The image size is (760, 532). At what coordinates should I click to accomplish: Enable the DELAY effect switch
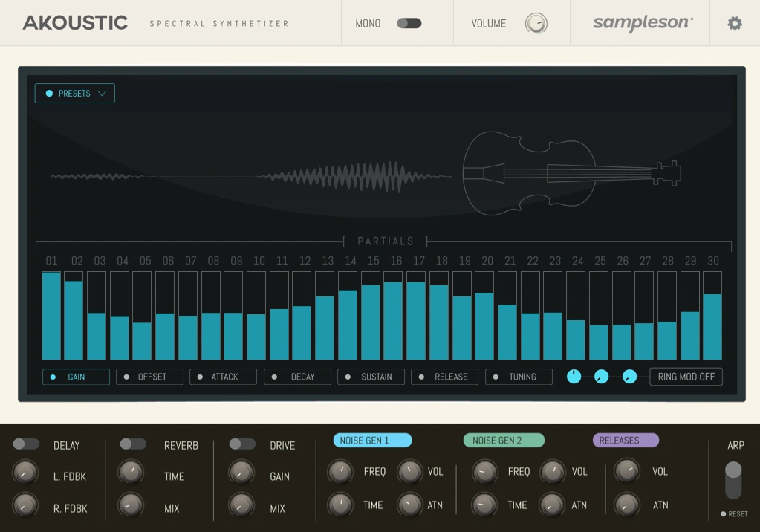tap(26, 444)
